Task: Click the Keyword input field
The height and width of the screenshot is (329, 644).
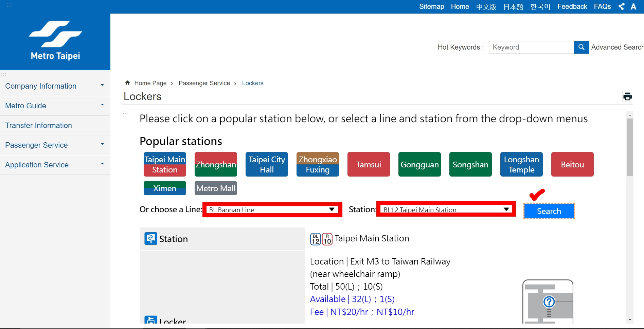Action: 532,47
